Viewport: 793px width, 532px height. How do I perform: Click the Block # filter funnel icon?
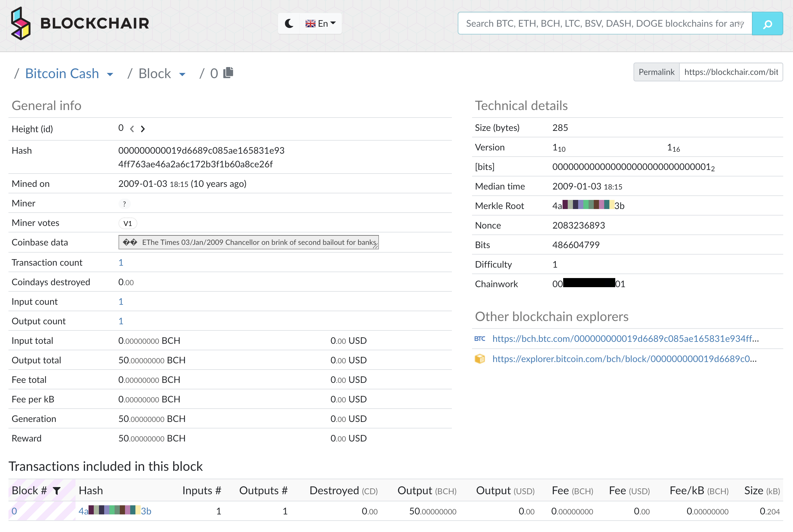[x=57, y=491]
